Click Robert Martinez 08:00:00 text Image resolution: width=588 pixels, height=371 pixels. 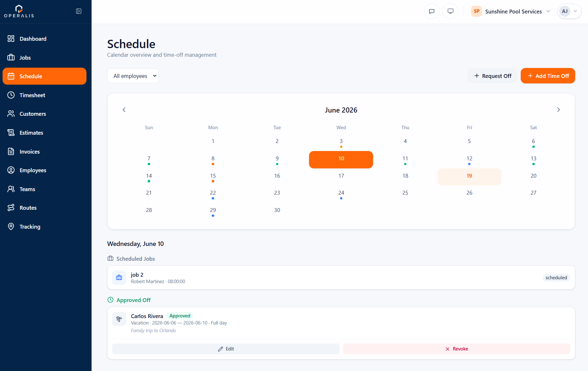158,282
